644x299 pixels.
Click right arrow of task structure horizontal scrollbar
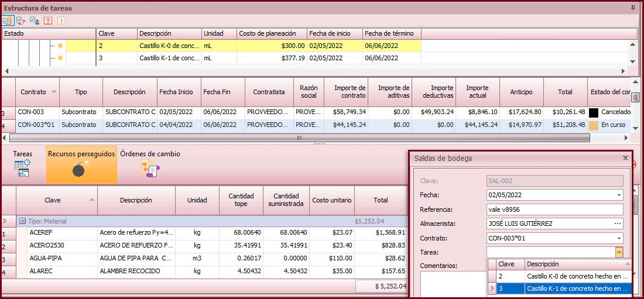coord(624,71)
